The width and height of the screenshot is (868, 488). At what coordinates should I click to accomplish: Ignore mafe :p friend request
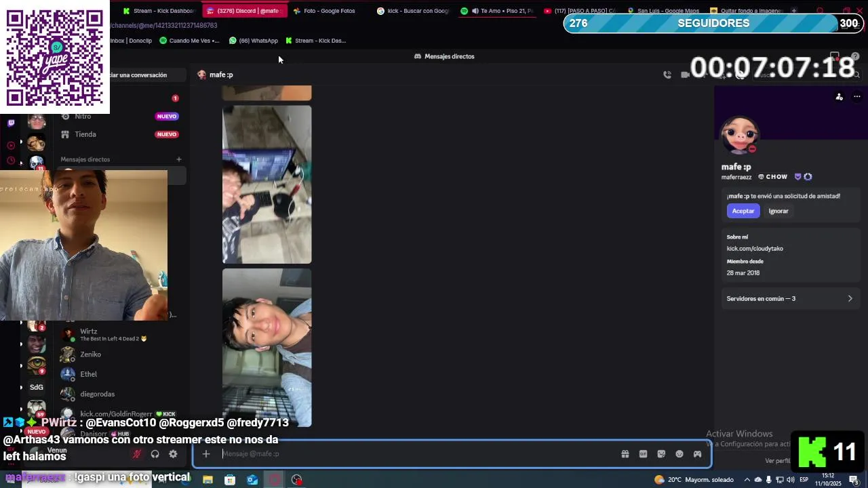coord(778,211)
